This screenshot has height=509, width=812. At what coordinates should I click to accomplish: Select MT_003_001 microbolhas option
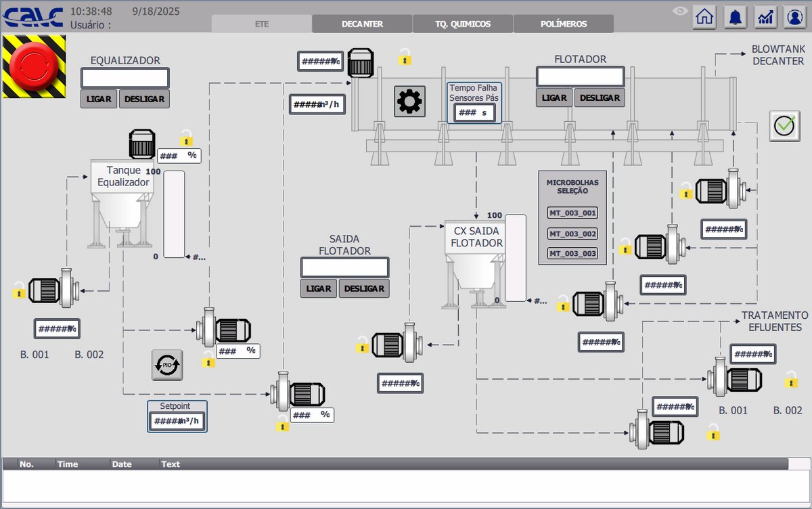[x=572, y=213]
